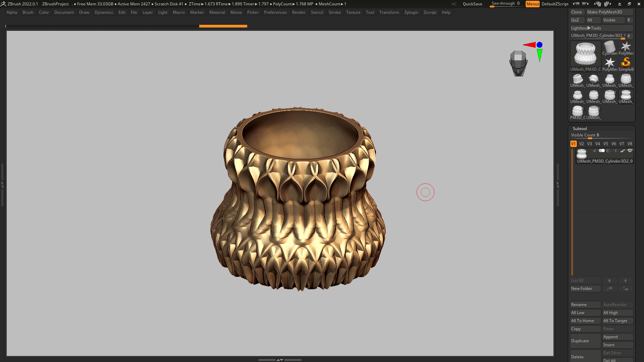Click move-subtool-to-top curved arrow
The height and width of the screenshot is (362, 644).
tap(610, 289)
